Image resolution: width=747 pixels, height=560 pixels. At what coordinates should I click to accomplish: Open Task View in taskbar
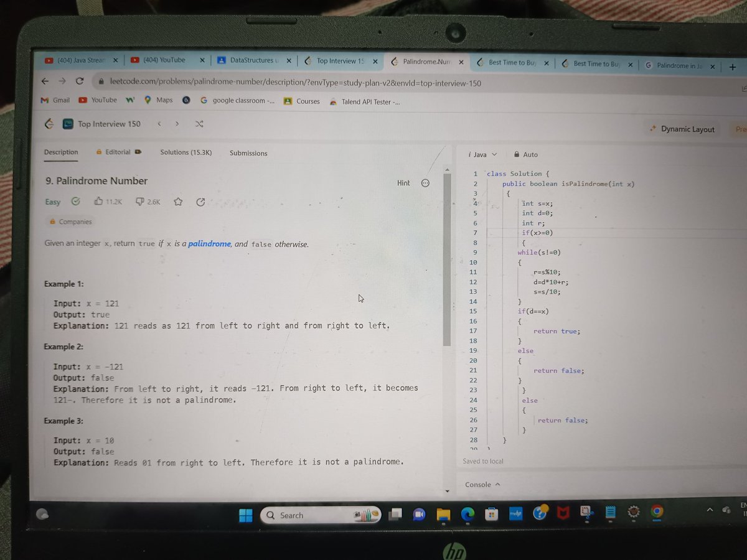tap(395, 515)
